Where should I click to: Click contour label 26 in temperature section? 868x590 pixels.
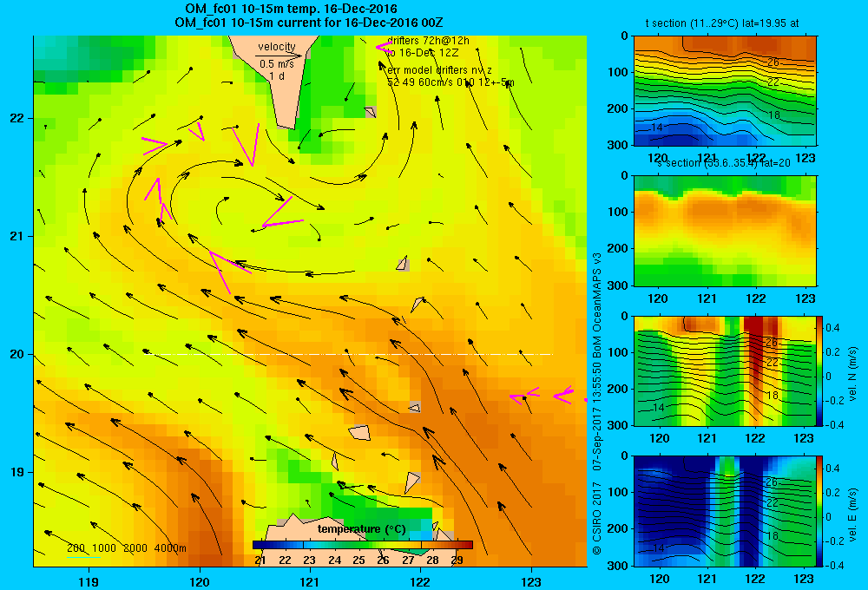coord(773,62)
